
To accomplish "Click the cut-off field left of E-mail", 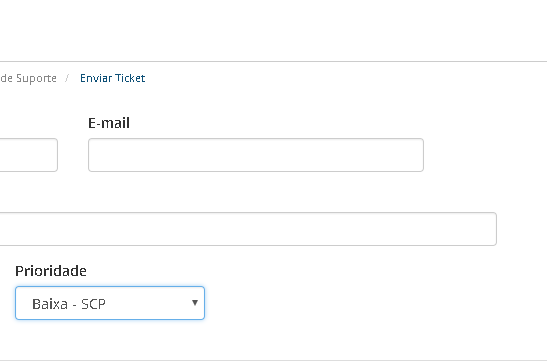I will click(x=29, y=155).
